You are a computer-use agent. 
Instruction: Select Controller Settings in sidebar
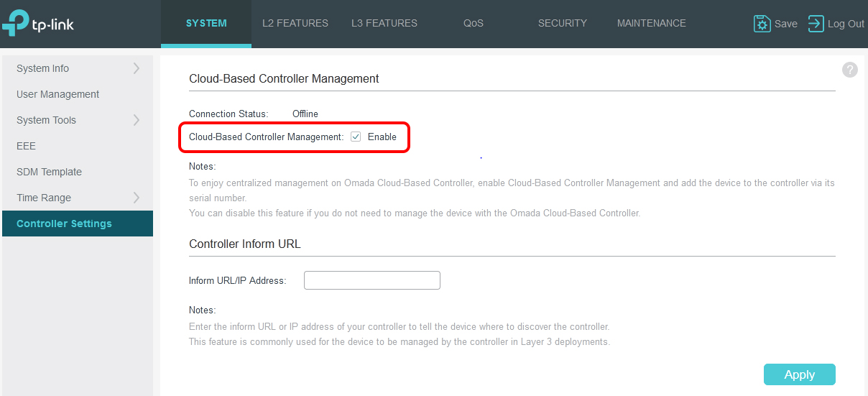pyautogui.click(x=78, y=224)
